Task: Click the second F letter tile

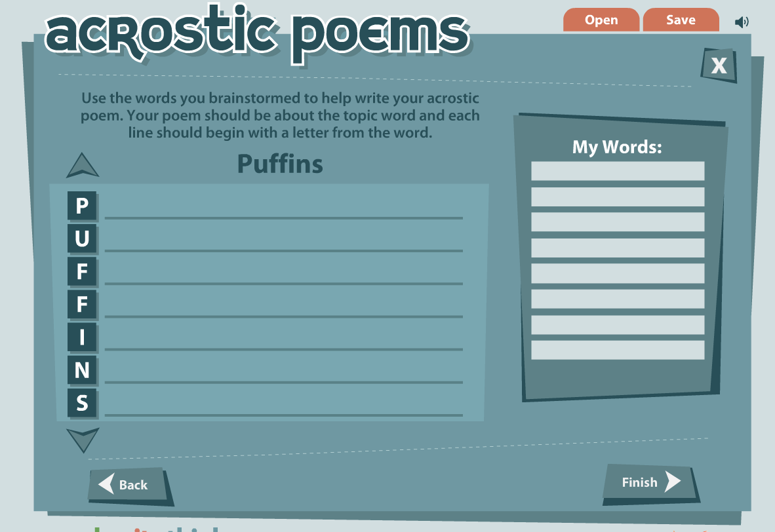Action: [83, 305]
